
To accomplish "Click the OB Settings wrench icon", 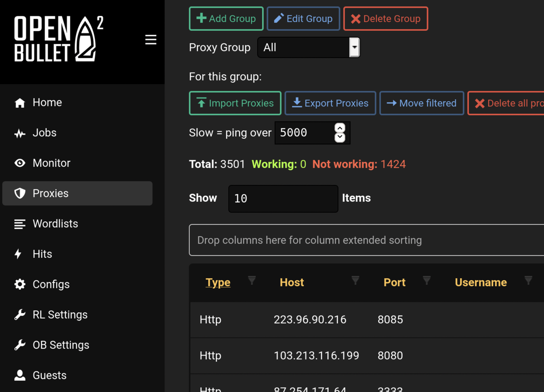I will point(20,345).
